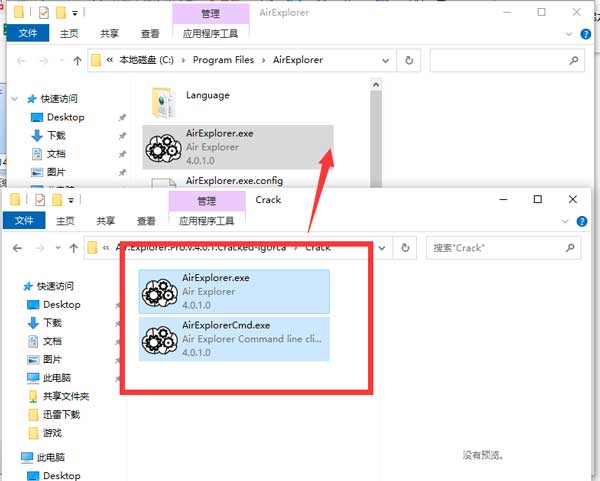Viewport: 600px width, 481px height.
Task: Go back in AirExplorer window
Action: click(21, 60)
